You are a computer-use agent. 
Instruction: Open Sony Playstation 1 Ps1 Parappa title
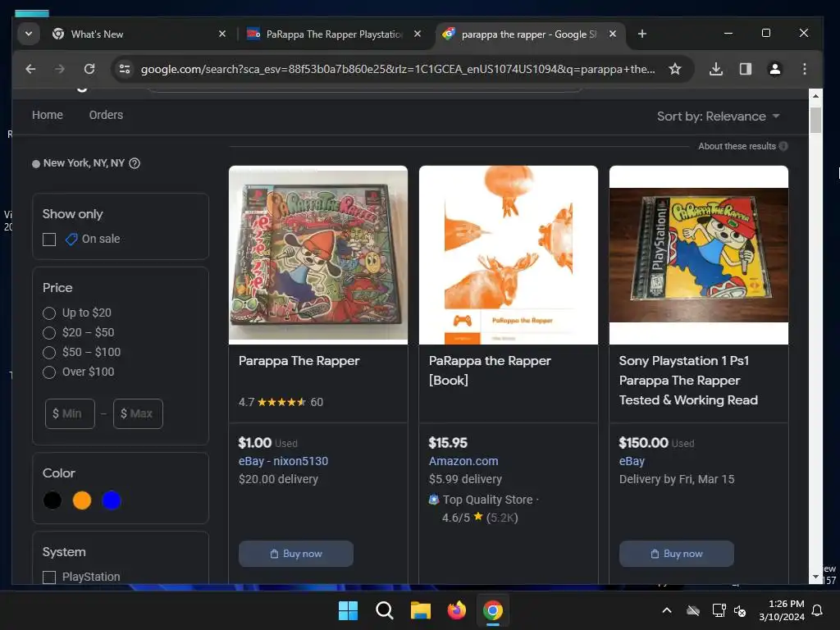688,381
